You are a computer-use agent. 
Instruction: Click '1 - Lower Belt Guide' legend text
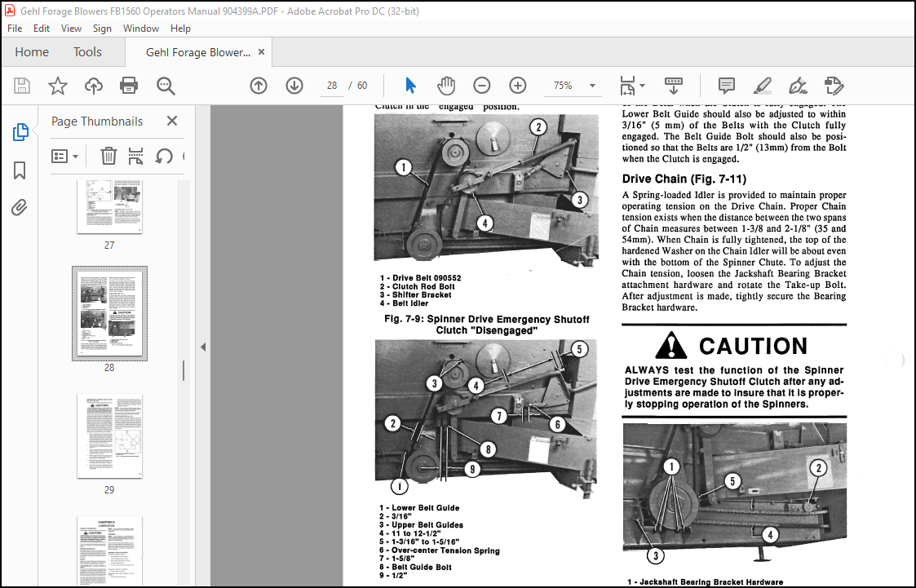coord(419,508)
